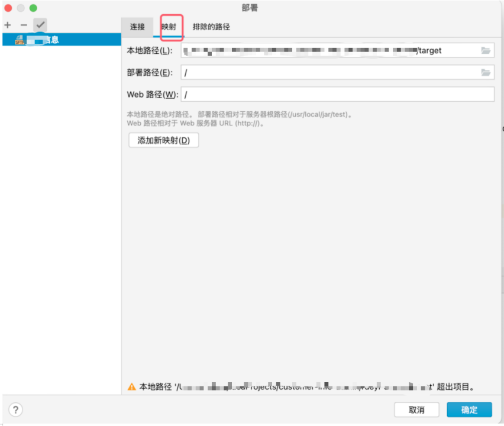Select the checkmark icon in the server toolbar
Screen dimensions: 504x426
coord(40,25)
